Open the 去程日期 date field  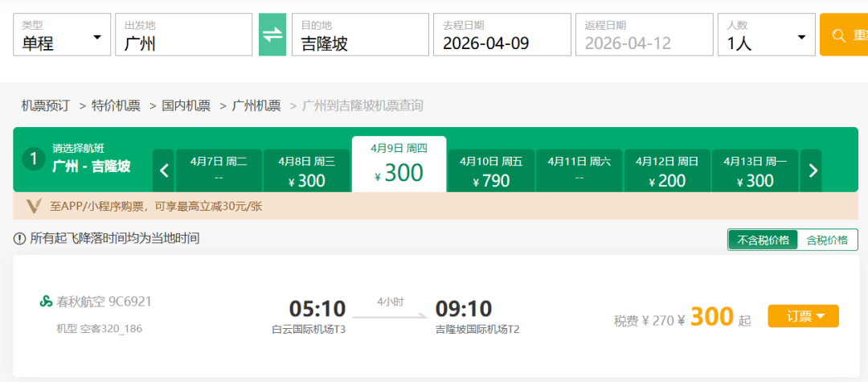click(502, 35)
